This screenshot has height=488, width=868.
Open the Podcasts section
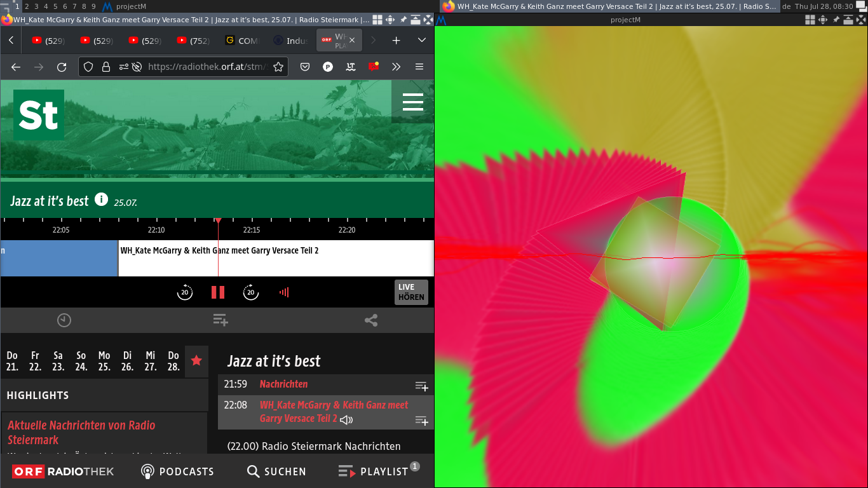pyautogui.click(x=177, y=471)
